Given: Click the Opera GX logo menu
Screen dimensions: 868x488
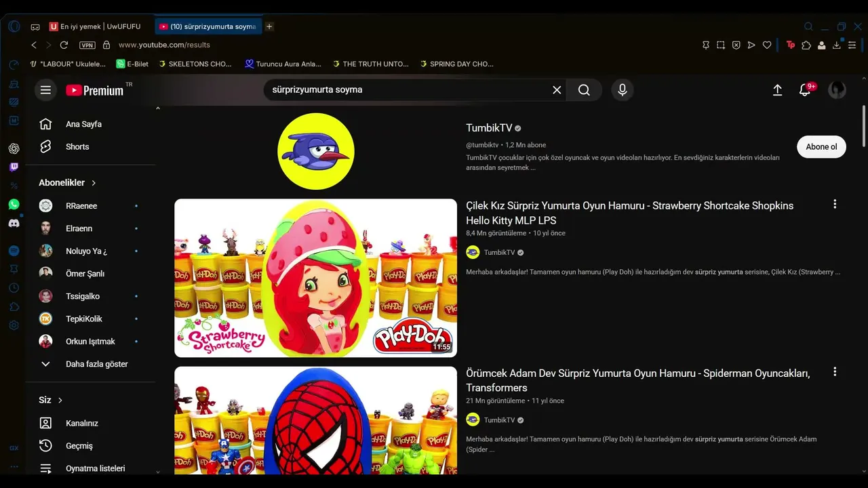Looking at the screenshot, I should click(x=14, y=26).
